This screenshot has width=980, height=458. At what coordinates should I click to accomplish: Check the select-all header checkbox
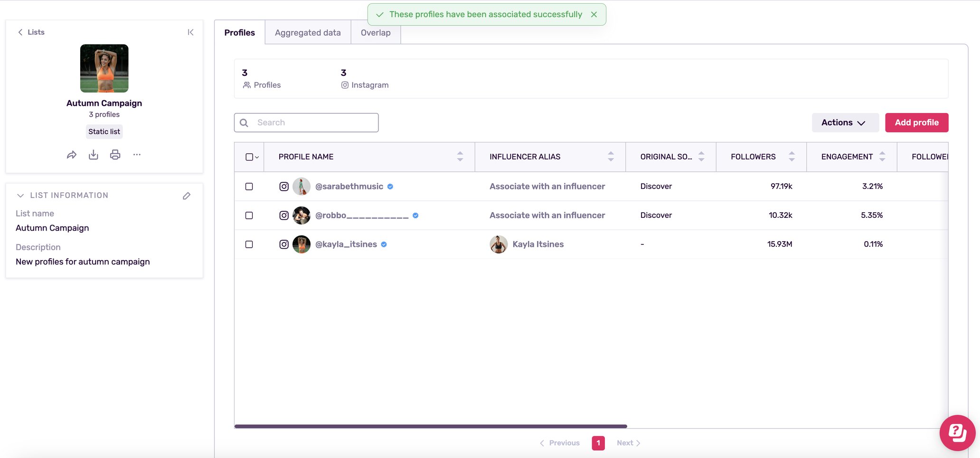pyautogui.click(x=249, y=157)
